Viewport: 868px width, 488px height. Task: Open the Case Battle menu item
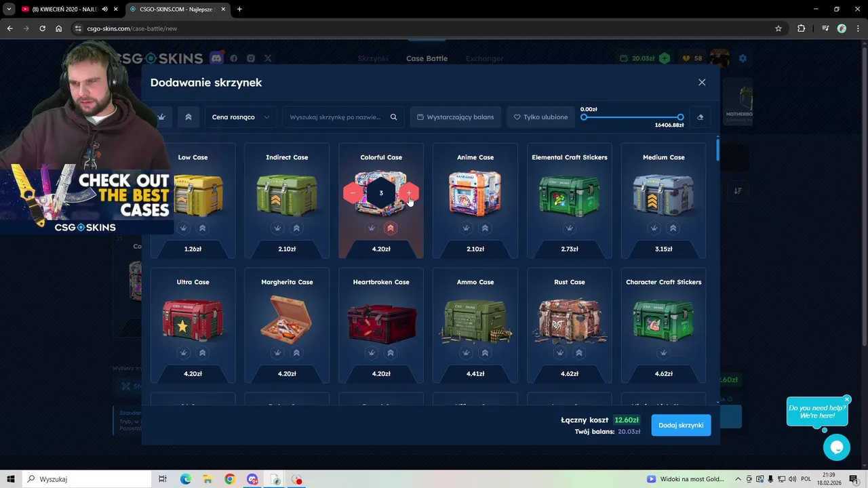[x=427, y=58]
